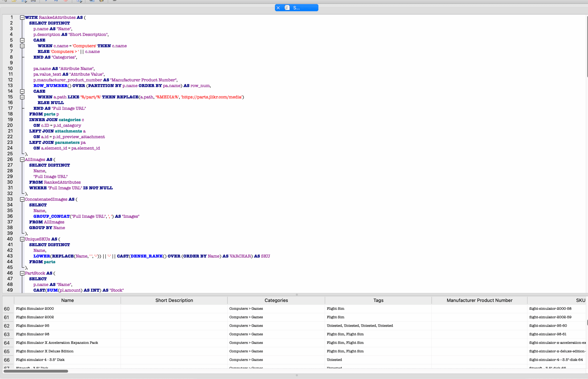Viewport: 588px width, 379px height.
Task: Sort by the Name column header
Action: coord(68,300)
